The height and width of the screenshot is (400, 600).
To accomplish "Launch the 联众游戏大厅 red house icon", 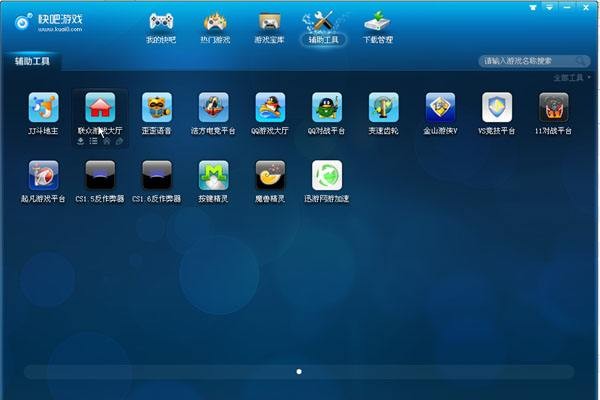I will click(100, 107).
